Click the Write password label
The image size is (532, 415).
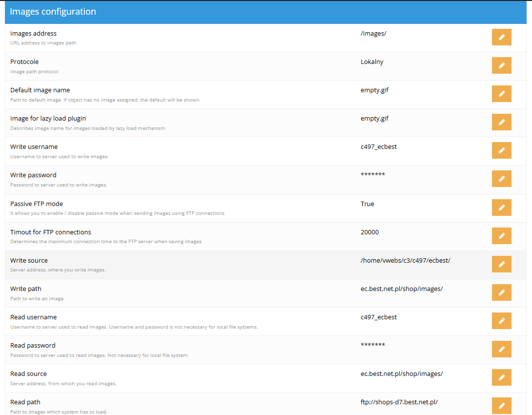tap(33, 175)
